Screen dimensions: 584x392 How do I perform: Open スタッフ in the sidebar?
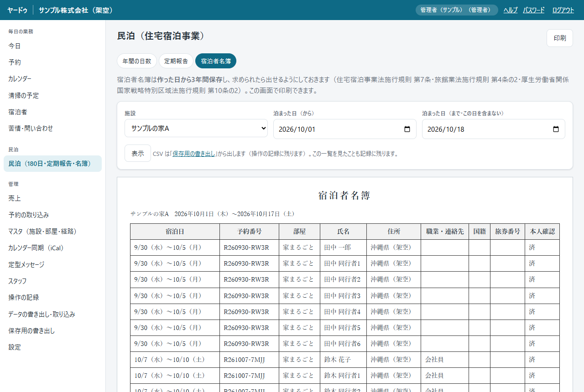click(x=52, y=281)
